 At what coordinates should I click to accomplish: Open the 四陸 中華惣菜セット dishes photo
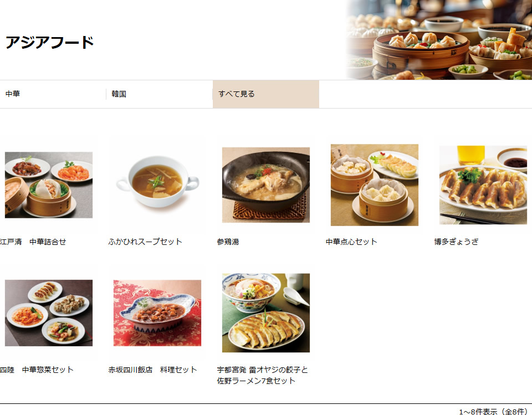[49, 313]
